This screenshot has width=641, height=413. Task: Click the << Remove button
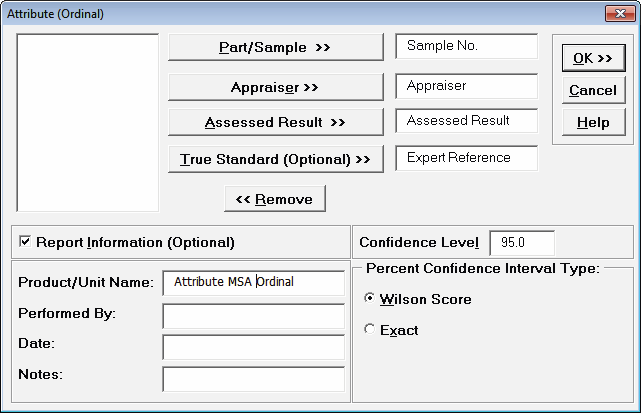275,199
